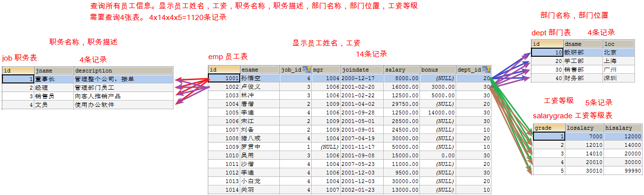Click the jname column header in job table
The height and width of the screenshot is (195, 644).
[x=53, y=71]
